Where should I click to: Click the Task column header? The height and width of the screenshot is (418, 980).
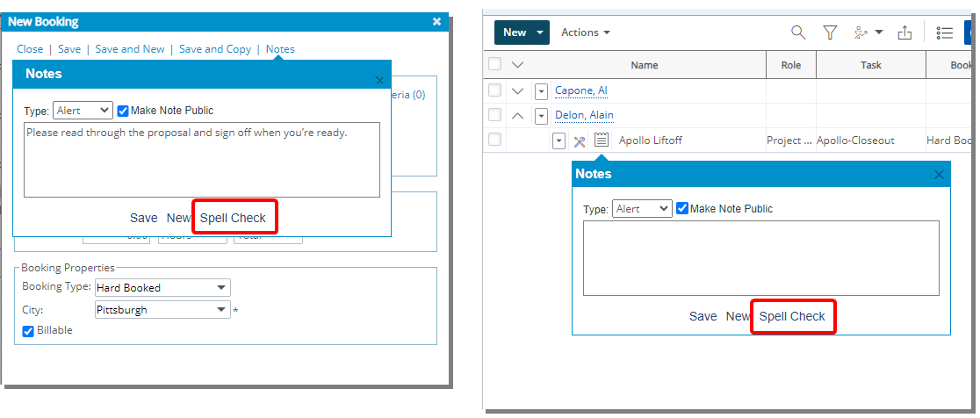[x=871, y=65]
